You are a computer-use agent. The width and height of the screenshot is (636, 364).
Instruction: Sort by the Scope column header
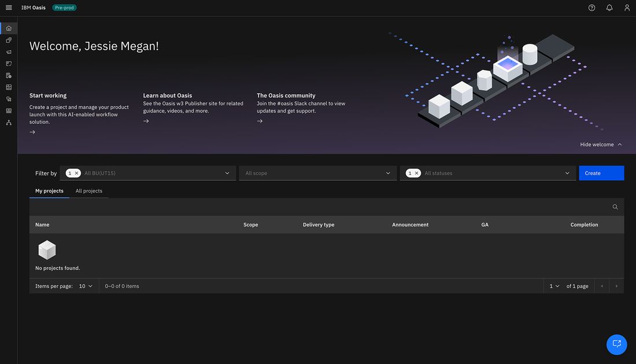(x=251, y=225)
